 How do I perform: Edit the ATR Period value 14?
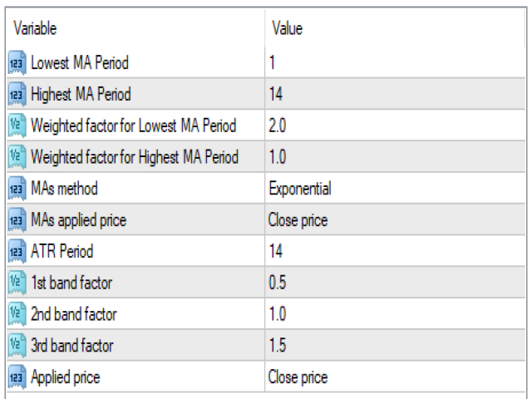pyautogui.click(x=396, y=251)
